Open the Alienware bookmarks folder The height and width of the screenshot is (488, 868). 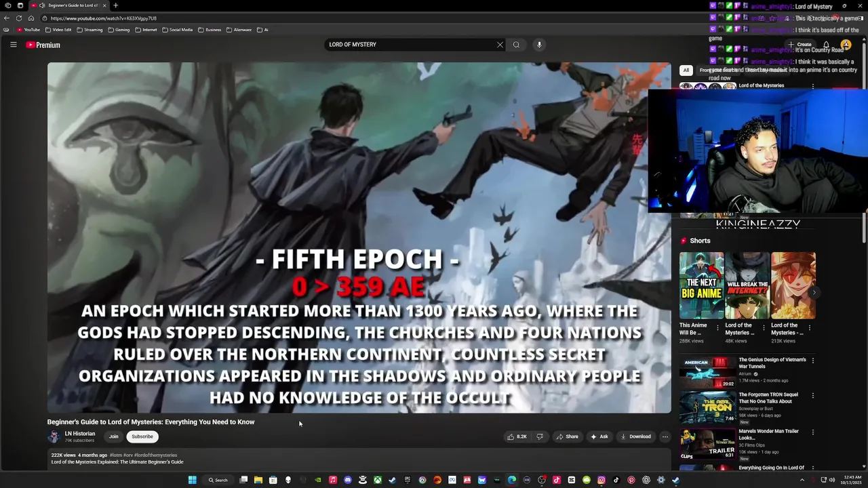coord(239,30)
